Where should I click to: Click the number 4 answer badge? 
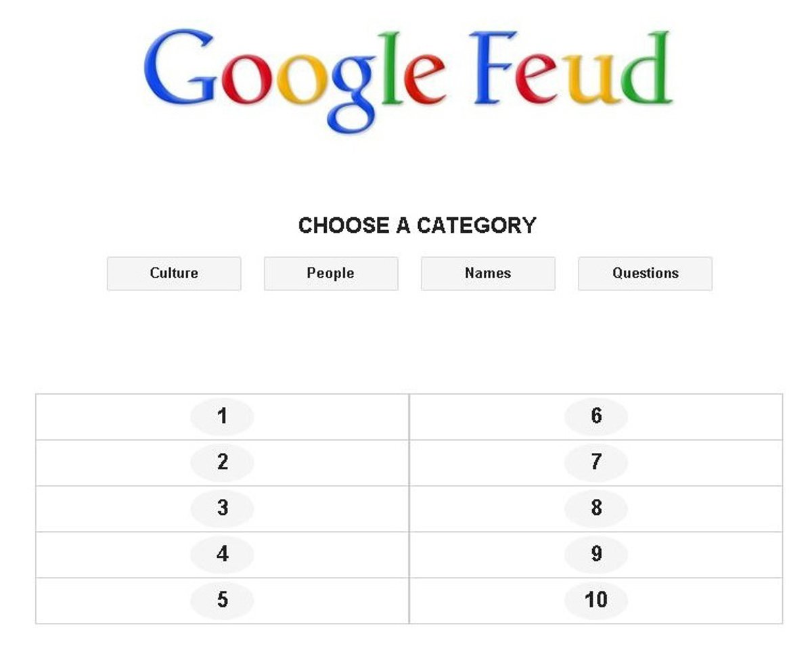pyautogui.click(x=222, y=555)
